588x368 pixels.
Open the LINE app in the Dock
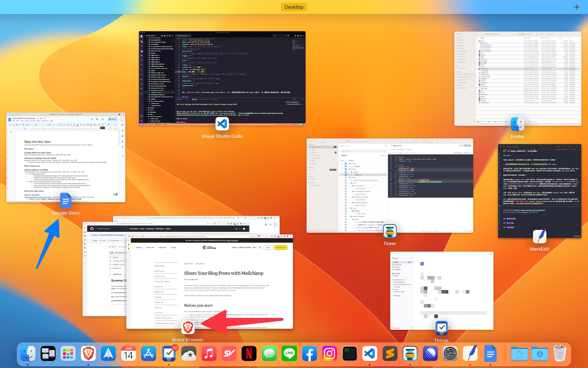289,354
